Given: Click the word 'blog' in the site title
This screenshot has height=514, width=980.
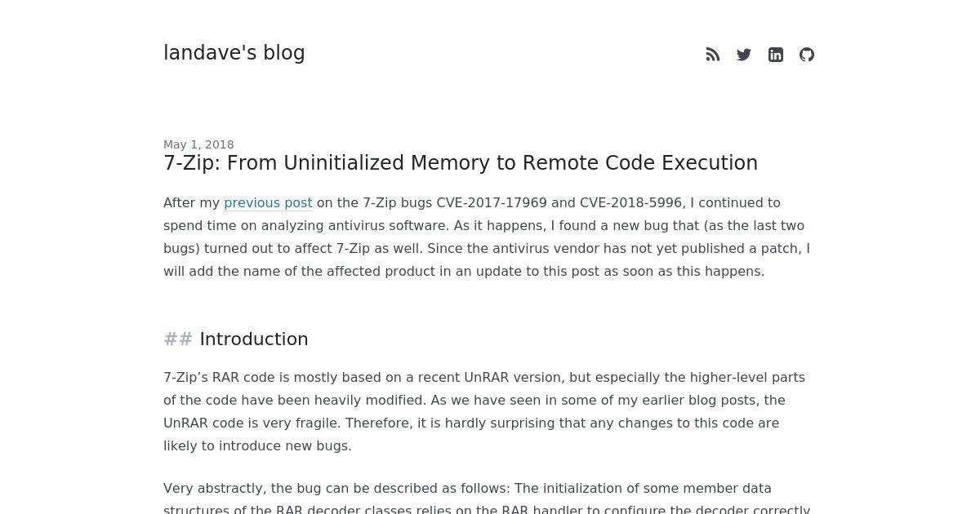Looking at the screenshot, I should pyautogui.click(x=284, y=53).
